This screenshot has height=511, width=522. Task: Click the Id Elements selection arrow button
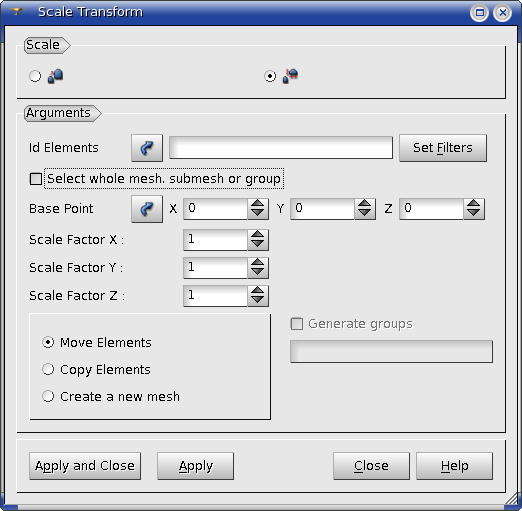point(147,148)
